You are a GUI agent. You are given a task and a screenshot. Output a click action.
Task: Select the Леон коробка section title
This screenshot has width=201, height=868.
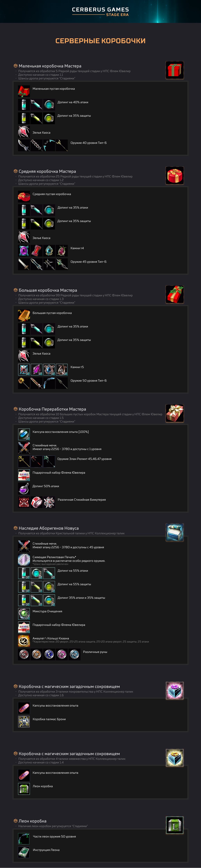coord(33,821)
